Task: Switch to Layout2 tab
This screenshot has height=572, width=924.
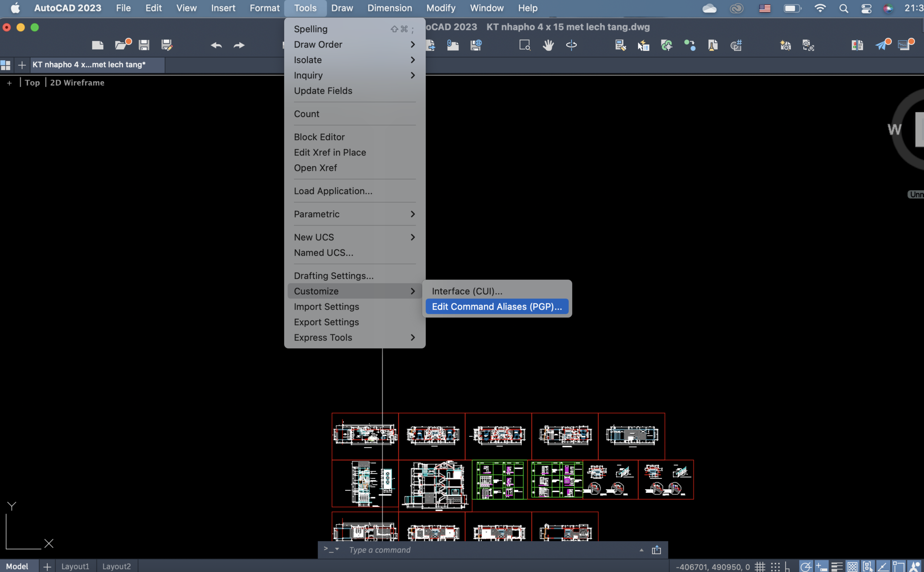Action: coord(116,566)
